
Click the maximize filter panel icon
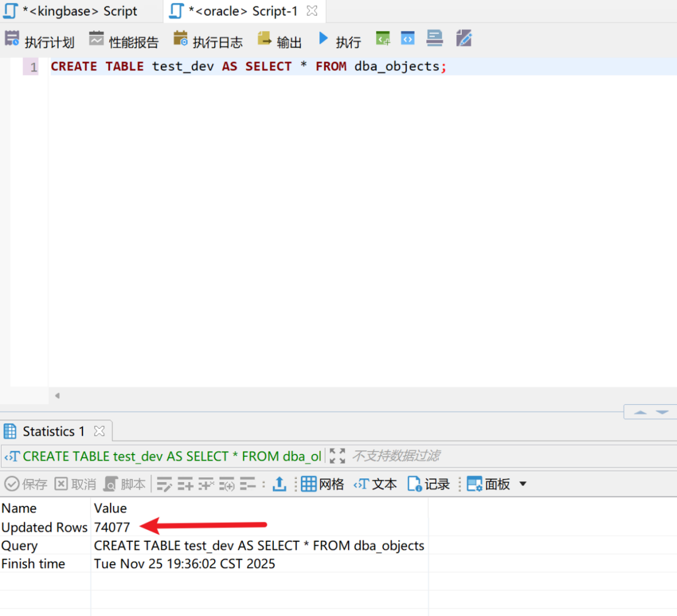pos(337,456)
